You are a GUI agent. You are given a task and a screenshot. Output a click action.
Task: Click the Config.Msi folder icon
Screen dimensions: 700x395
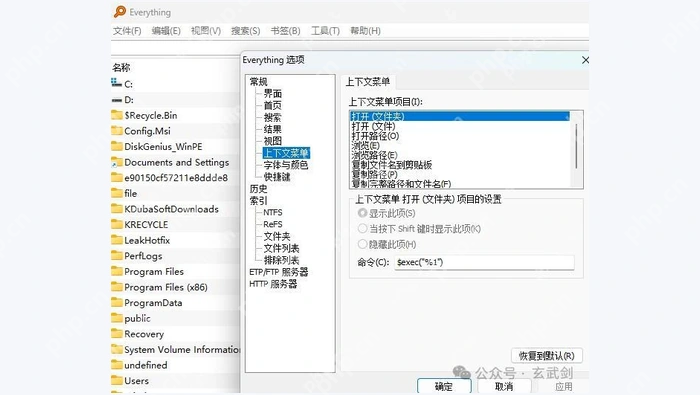[x=117, y=131]
